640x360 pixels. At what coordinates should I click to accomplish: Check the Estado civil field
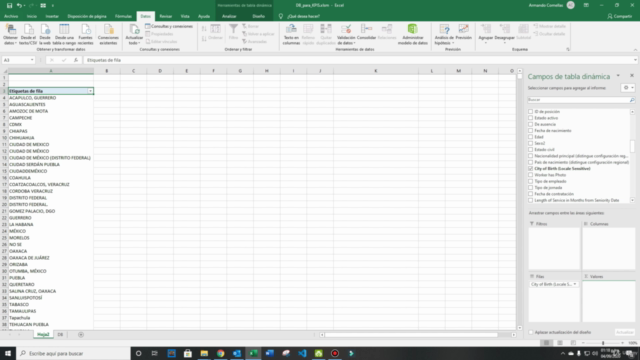tap(531, 149)
